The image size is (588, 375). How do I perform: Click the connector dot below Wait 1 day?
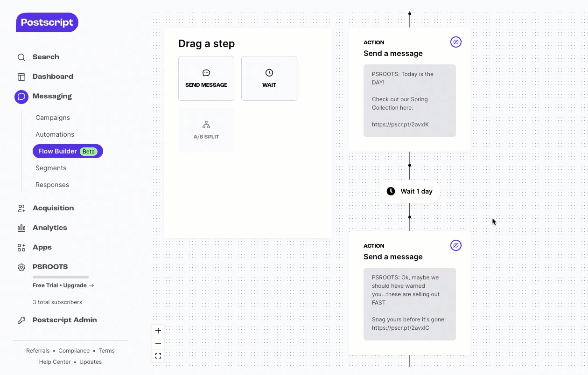(410, 217)
